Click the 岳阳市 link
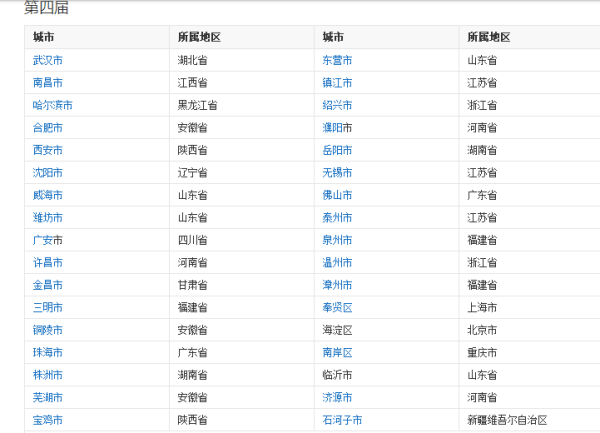Image resolution: width=600 pixels, height=433 pixels. (337, 150)
